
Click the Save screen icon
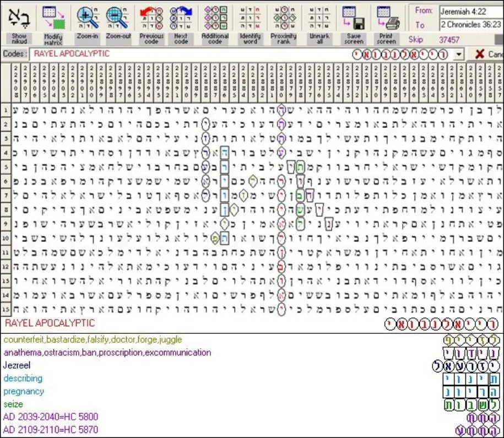click(354, 18)
